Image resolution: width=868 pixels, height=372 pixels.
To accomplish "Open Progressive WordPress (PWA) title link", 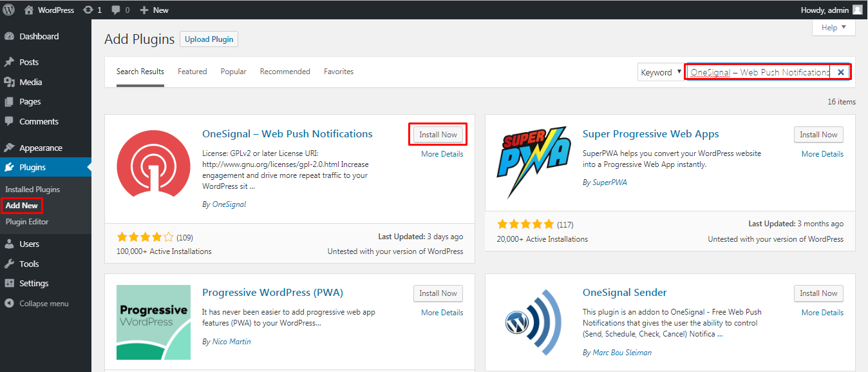I will (x=274, y=293).
